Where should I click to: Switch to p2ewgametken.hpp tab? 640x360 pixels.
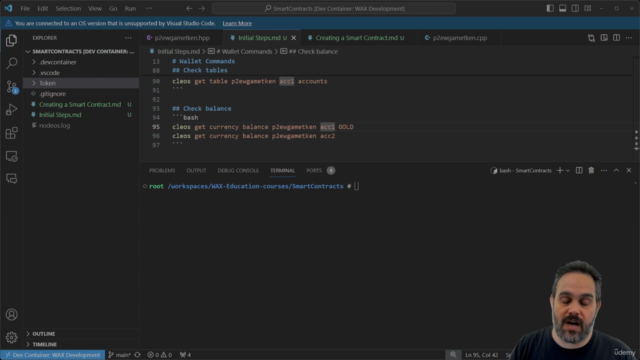[x=182, y=38]
